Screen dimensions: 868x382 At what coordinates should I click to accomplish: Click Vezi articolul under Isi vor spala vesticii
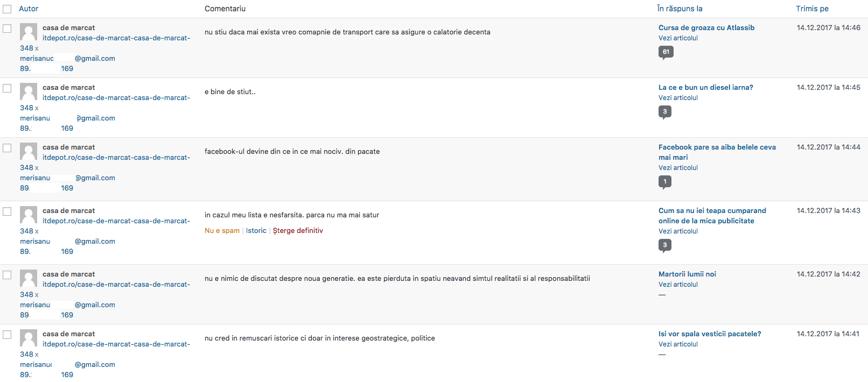pyautogui.click(x=678, y=344)
